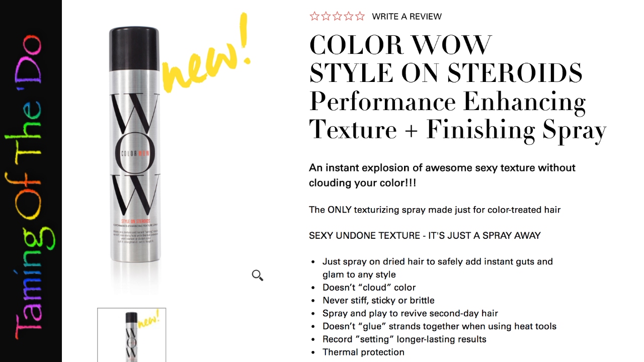Click the Thermal protection bullet

[363, 352]
